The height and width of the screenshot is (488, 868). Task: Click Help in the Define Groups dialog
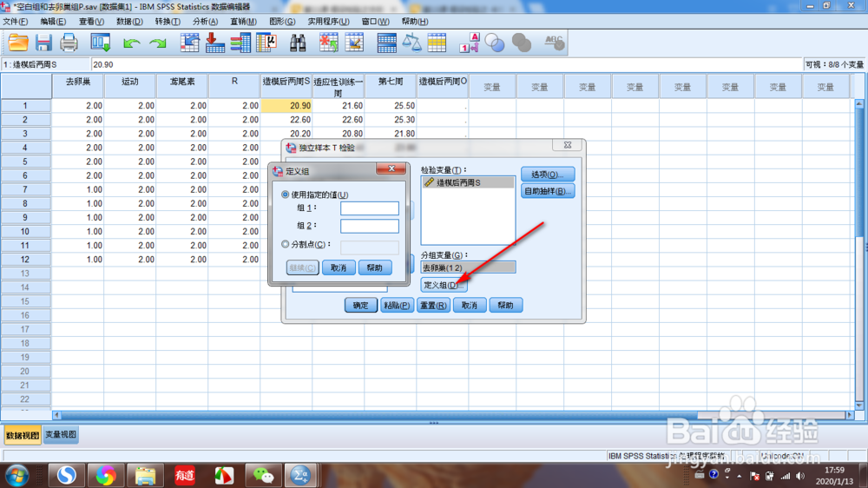point(375,267)
